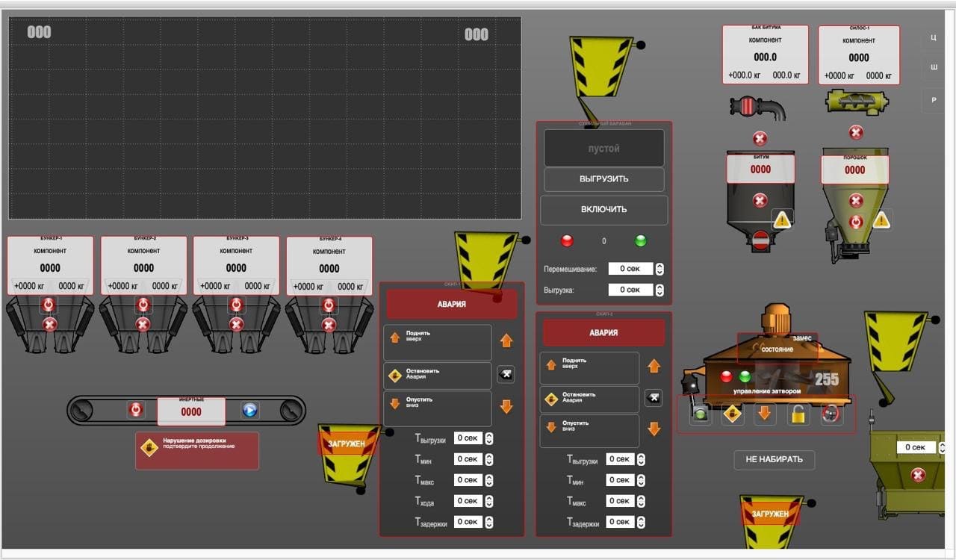Click the НЕ НАБИРАТЬ button

[773, 460]
